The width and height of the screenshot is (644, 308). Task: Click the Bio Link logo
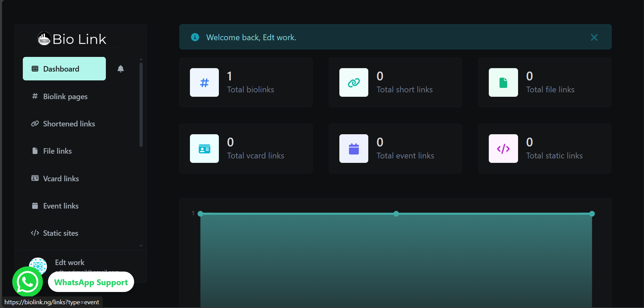pos(72,39)
